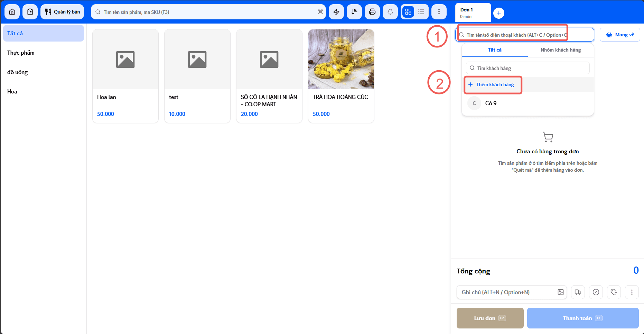644x334 pixels.
Task: Click the barcode scan icon in product search
Action: (x=320, y=12)
